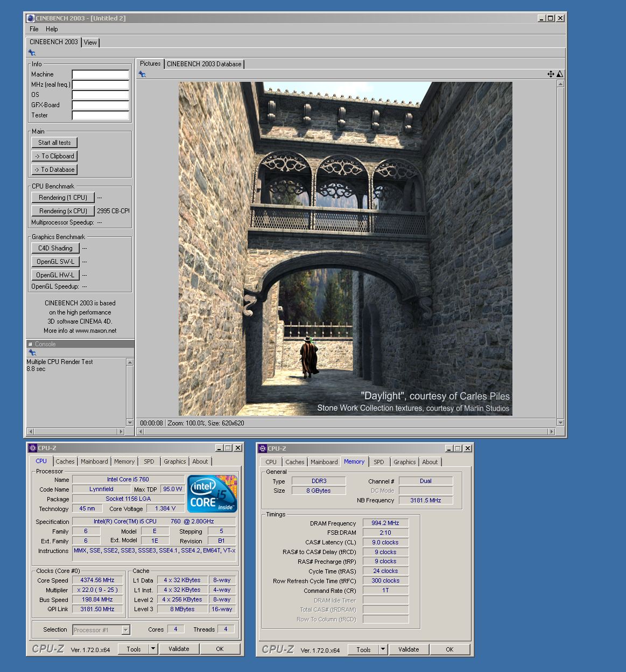Click the picture panel vertical scrollbar up arrow
The image size is (626, 672).
pos(560,83)
